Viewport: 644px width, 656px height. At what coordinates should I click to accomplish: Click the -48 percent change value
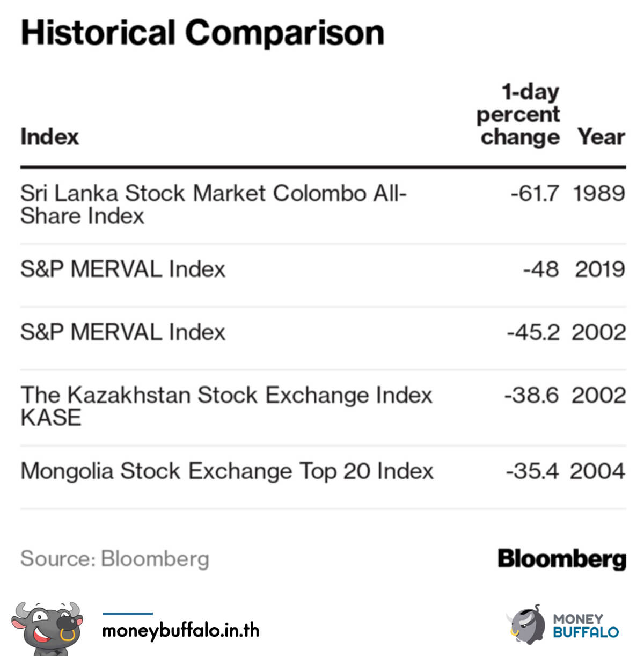point(541,269)
